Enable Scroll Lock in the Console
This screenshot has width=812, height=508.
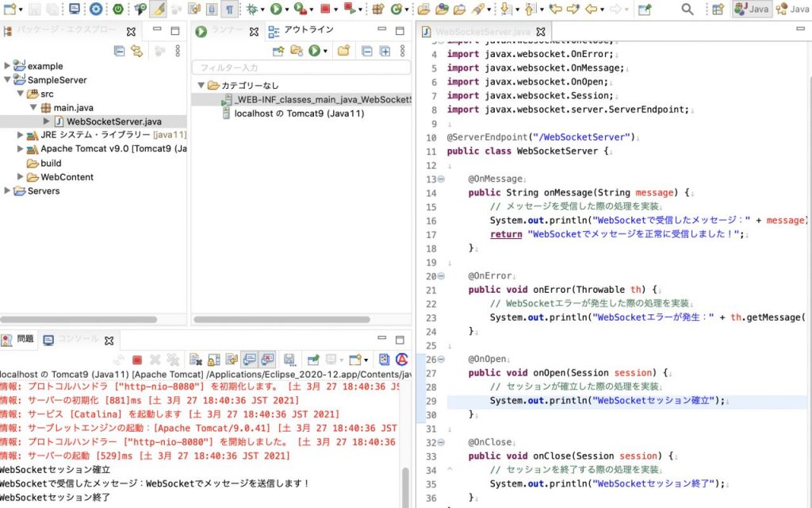(214, 359)
